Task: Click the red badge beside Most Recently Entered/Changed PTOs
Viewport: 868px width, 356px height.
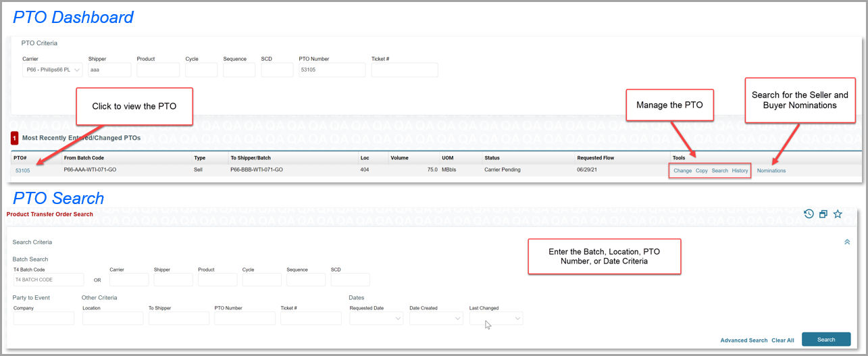Action: [14, 138]
